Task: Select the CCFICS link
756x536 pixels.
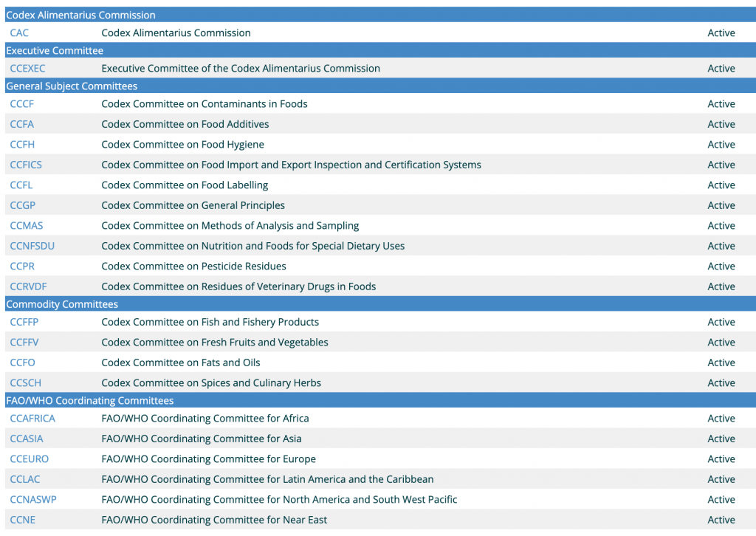Action: 26,165
